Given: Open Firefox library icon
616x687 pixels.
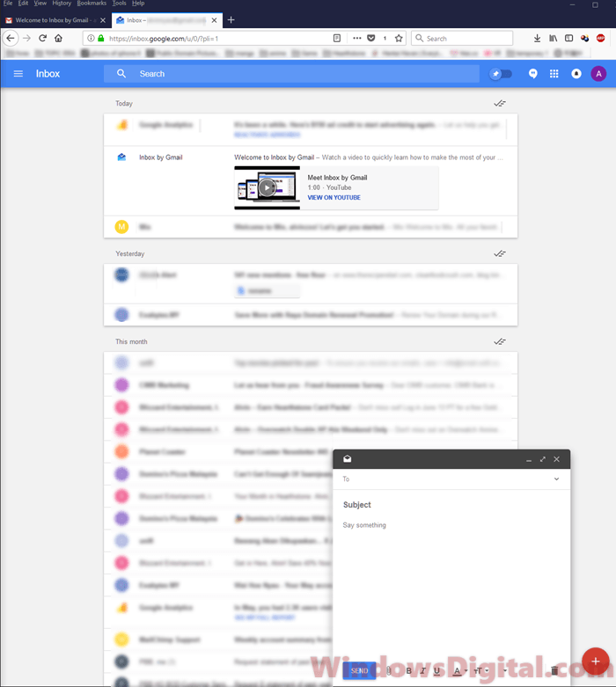Looking at the screenshot, I should [553, 38].
